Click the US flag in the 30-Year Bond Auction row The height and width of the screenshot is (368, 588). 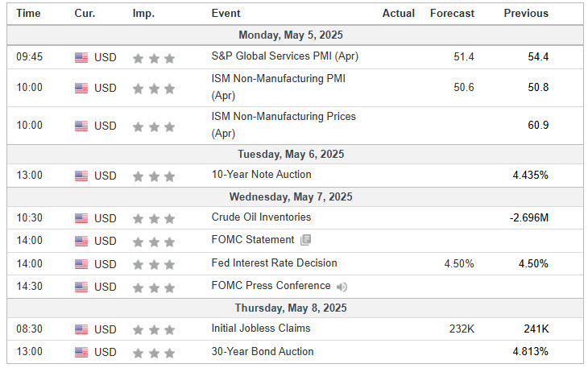(81, 352)
